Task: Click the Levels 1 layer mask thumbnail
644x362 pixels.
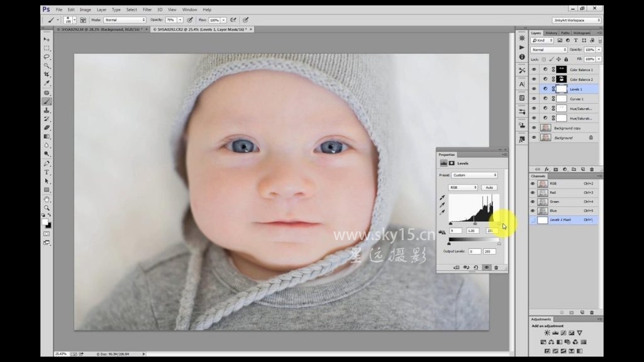Action: 562,89
